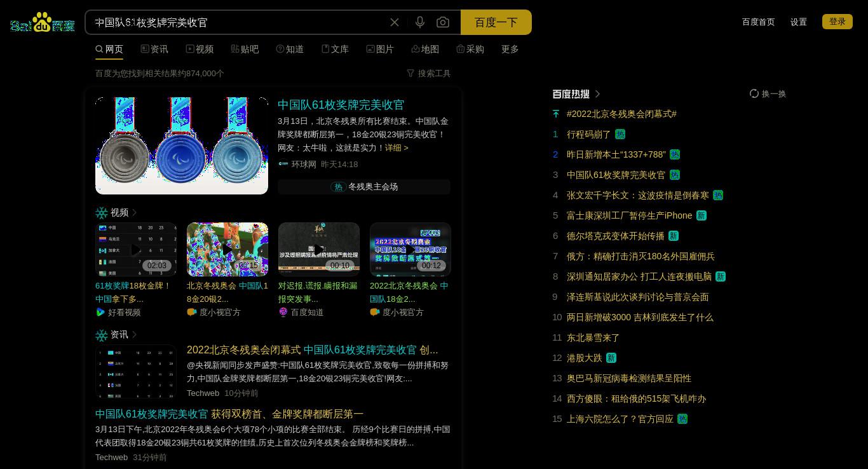
Task: Open hot topic 泽连斯基说此次谈判讨论与普京会面
Action: click(x=638, y=297)
